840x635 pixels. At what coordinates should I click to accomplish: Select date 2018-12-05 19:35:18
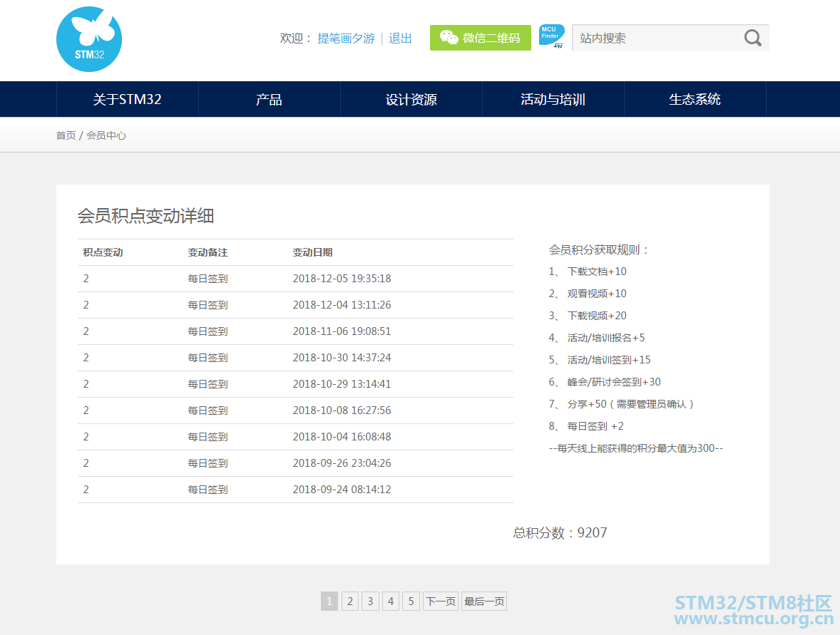(x=342, y=279)
